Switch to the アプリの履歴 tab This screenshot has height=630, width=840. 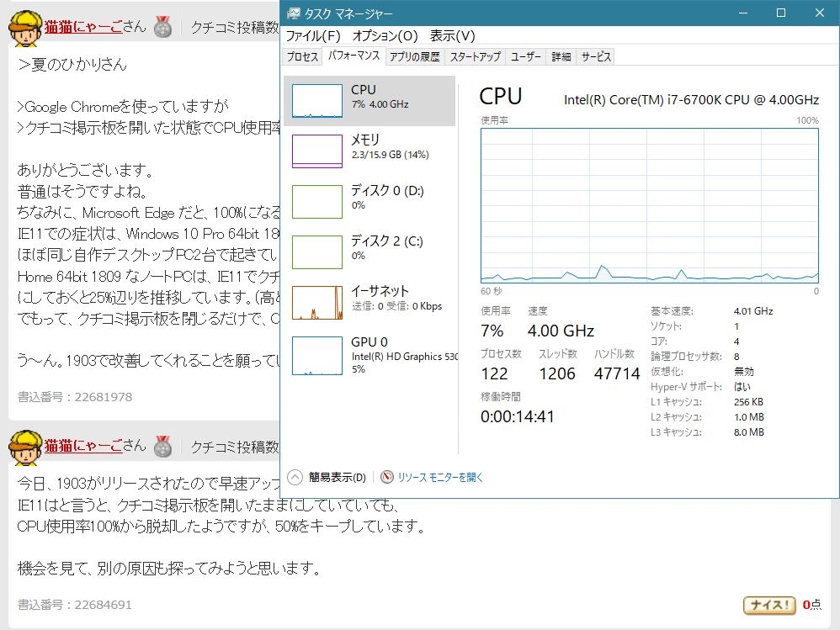point(415,56)
